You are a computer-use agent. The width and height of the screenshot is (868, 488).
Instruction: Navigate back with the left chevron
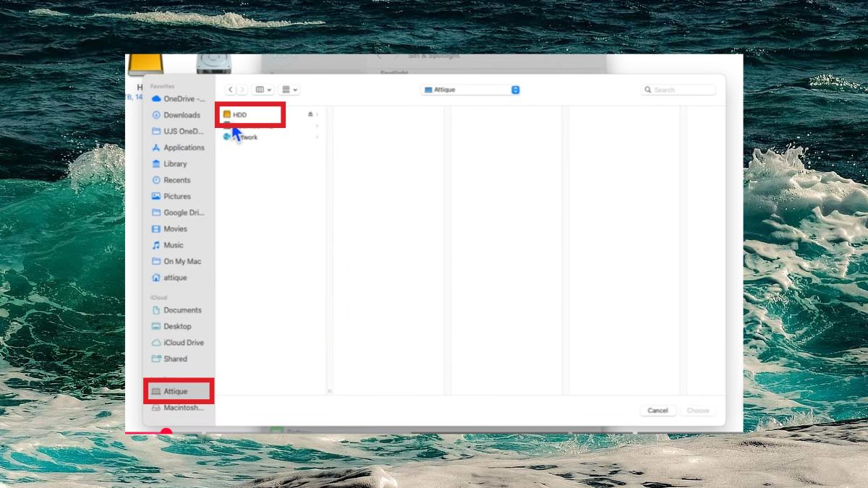231,90
